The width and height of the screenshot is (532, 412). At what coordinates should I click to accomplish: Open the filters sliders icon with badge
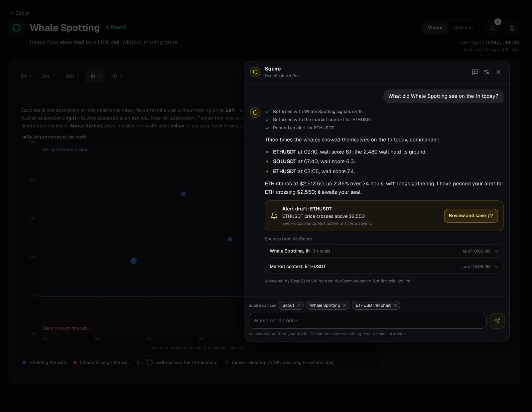pyautogui.click(x=492, y=28)
